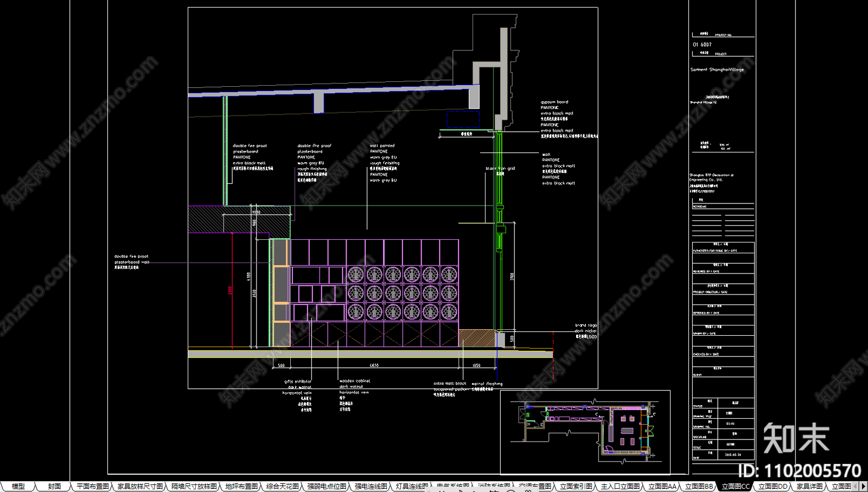Click 'double fire proof plasterboard wall' left label
Image resolution: width=868 pixels, height=492 pixels.
131,259
